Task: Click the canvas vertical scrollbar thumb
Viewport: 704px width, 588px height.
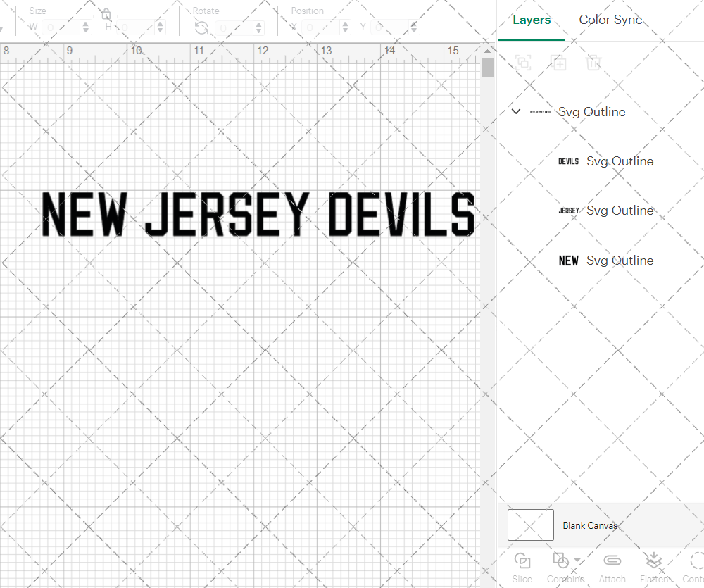Action: pyautogui.click(x=487, y=68)
